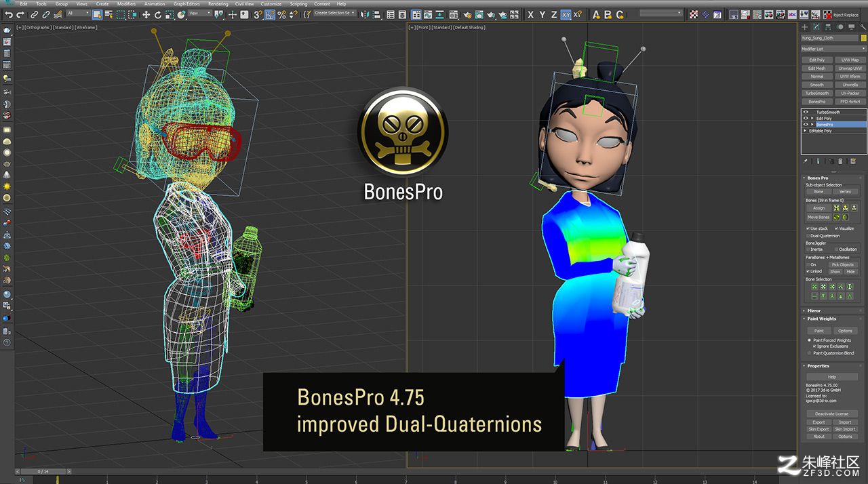The image size is (868, 484).
Task: Open the Create Selection Set dropdown
Action: tap(334, 13)
